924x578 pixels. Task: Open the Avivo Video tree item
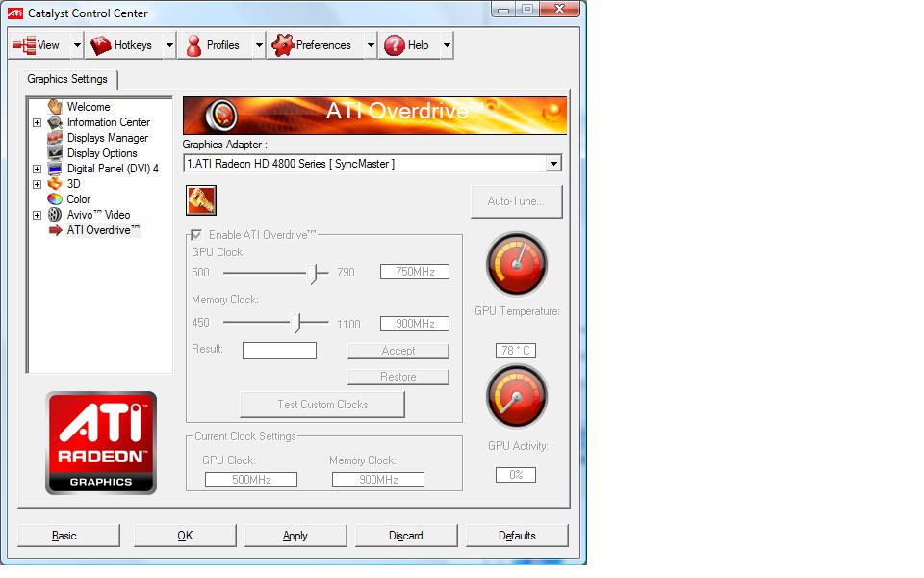tap(98, 215)
